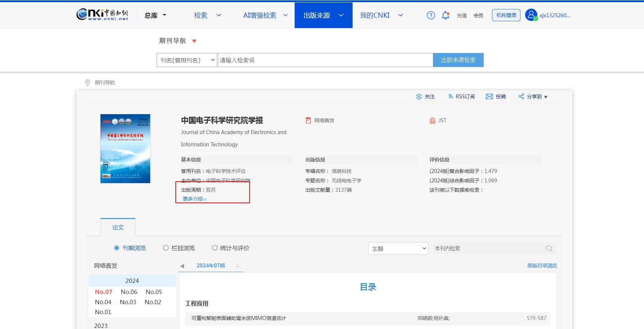Focus the 请输入检索词 search box
The height and width of the screenshot is (329, 644).
coord(325,60)
